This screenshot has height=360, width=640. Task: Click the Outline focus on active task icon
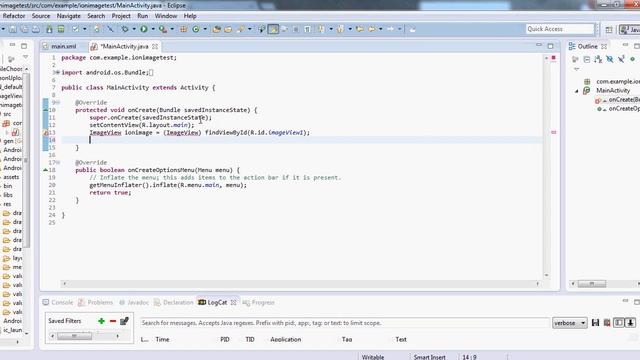point(575,59)
